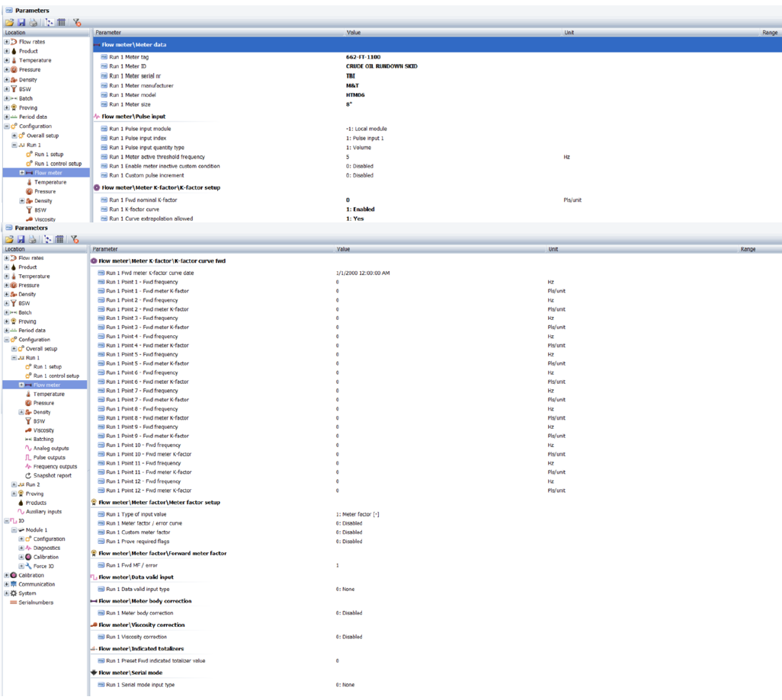Expand Period data in upper window tree
Image resolution: width=782 pixels, height=700 pixels.
(7, 117)
